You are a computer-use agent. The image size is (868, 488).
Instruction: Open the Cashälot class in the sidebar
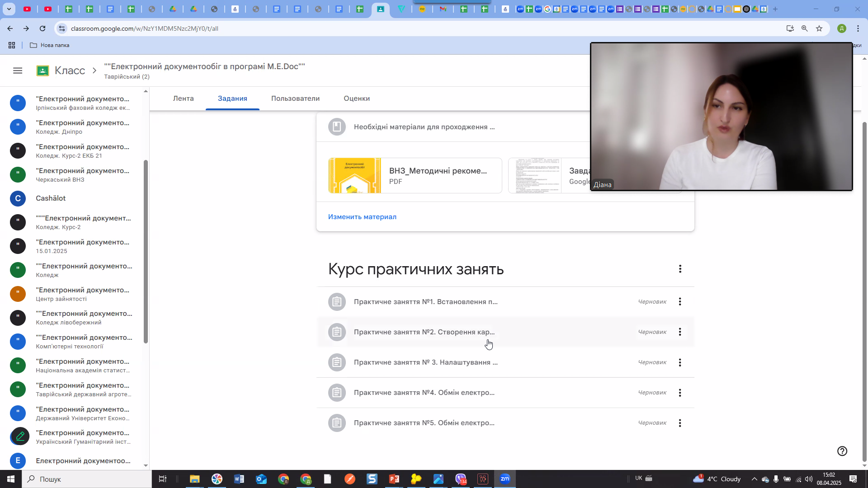pyautogui.click(x=50, y=198)
